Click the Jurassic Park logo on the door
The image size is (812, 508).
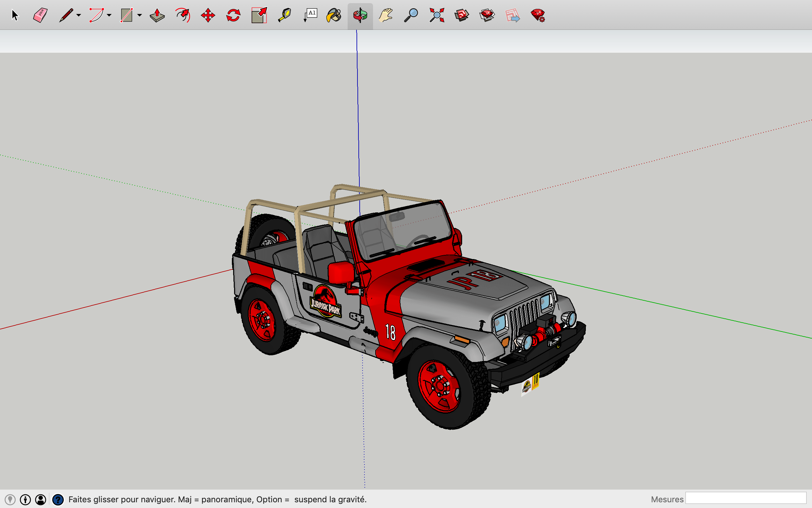click(x=325, y=301)
